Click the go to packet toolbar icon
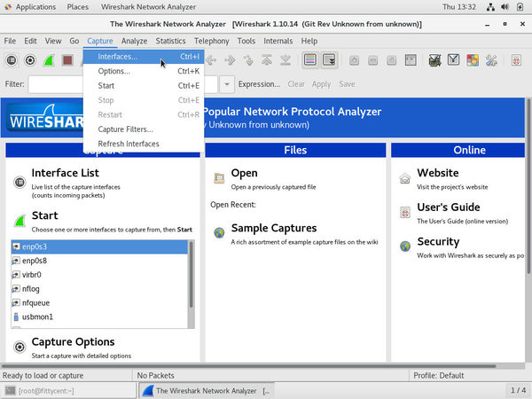Screen dimensions: 532x399 pyautogui.click(x=248, y=60)
